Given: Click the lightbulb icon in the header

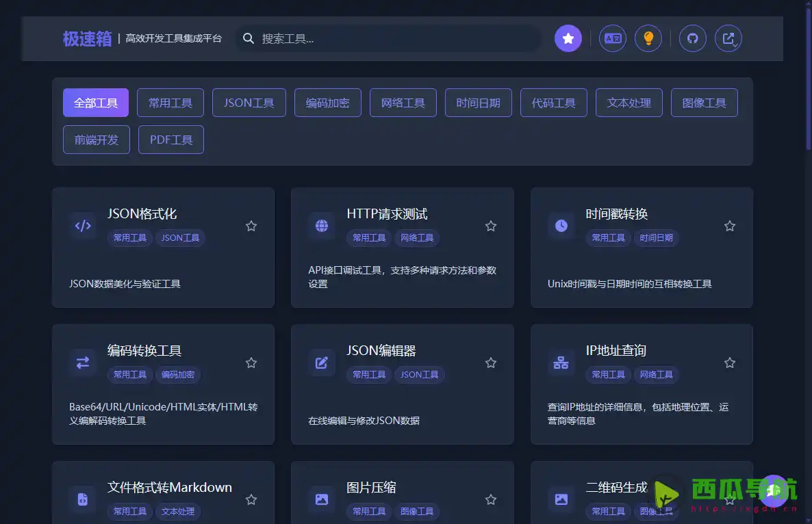Looking at the screenshot, I should 648,38.
